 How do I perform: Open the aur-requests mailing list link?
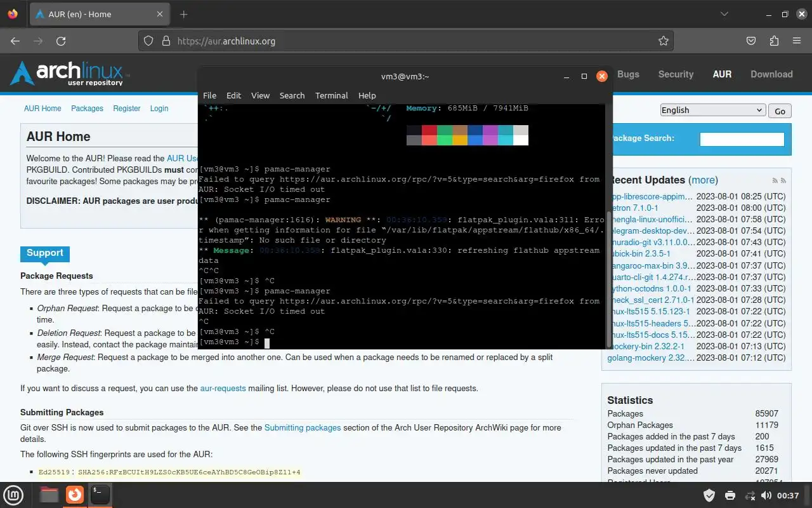tap(223, 388)
